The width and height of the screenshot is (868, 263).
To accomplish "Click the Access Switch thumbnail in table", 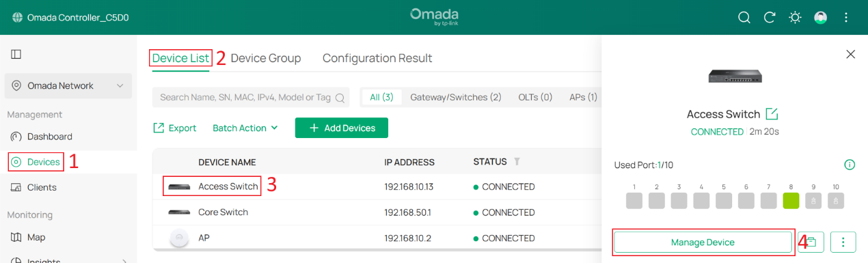I will (x=179, y=186).
